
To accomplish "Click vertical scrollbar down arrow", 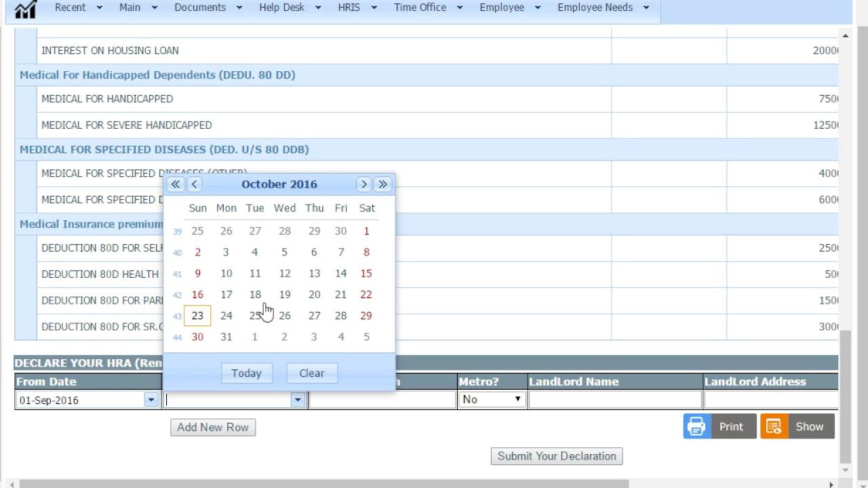I will click(845, 469).
